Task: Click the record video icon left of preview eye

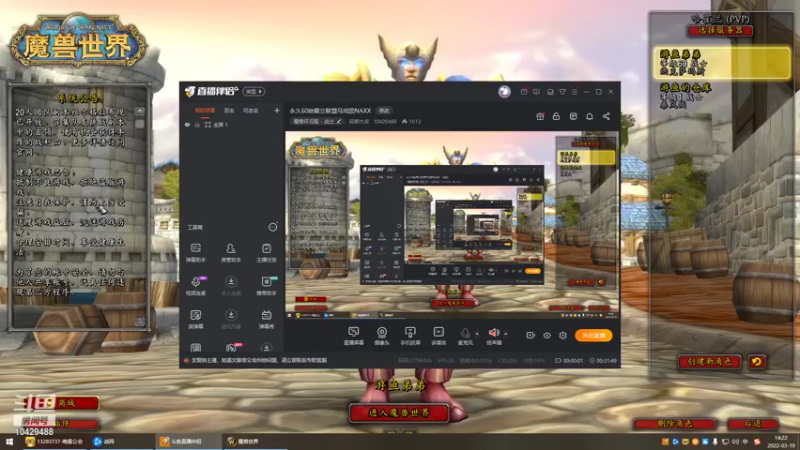Action: pos(531,335)
